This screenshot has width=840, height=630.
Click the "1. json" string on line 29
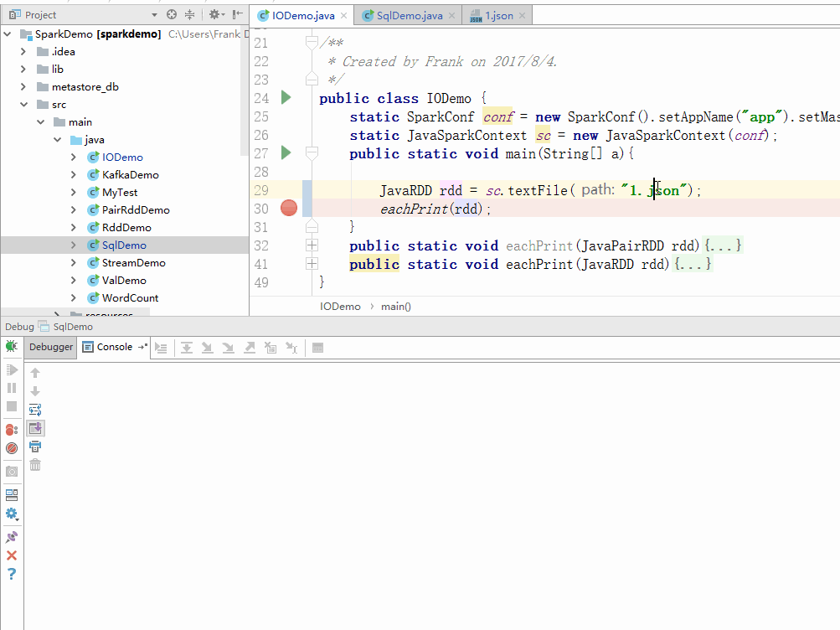click(653, 190)
